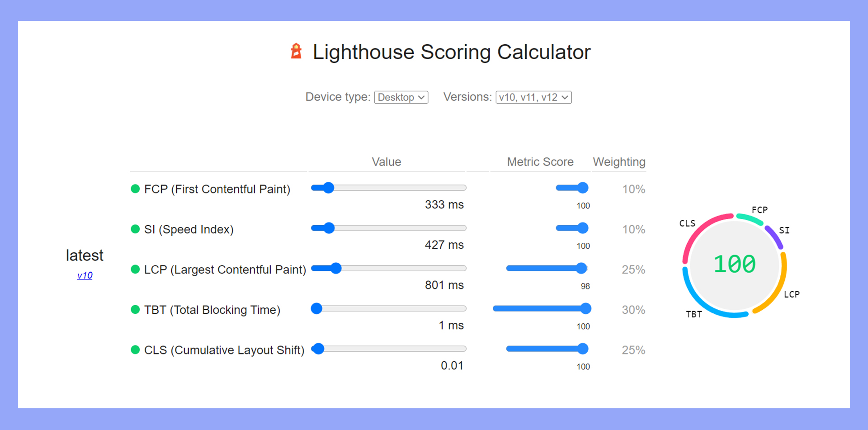
Task: Open the v10 link under latest
Action: coord(85,275)
